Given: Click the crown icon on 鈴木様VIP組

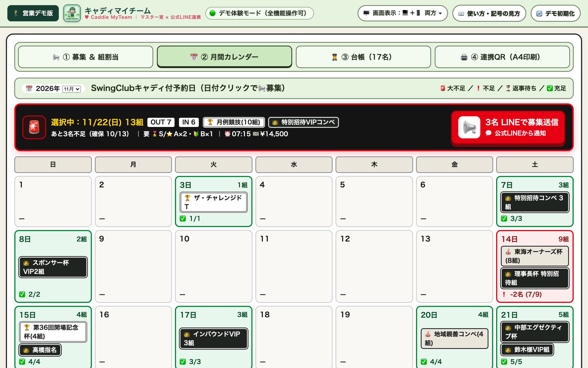Looking at the screenshot, I should (508, 350).
